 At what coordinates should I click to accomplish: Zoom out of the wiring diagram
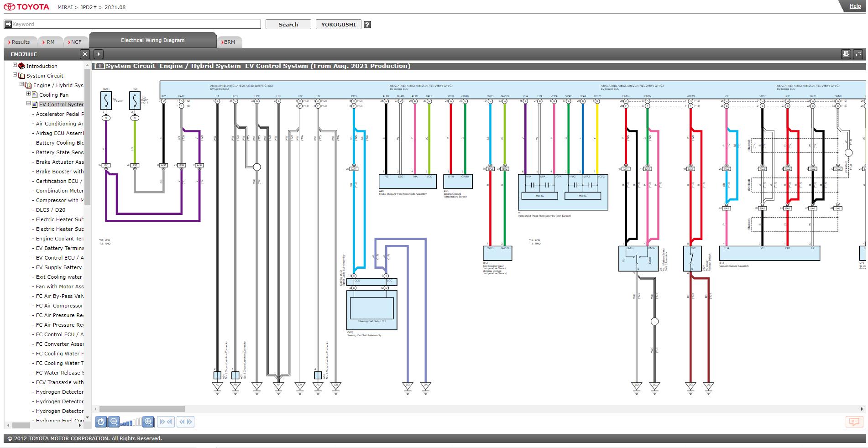(x=114, y=422)
